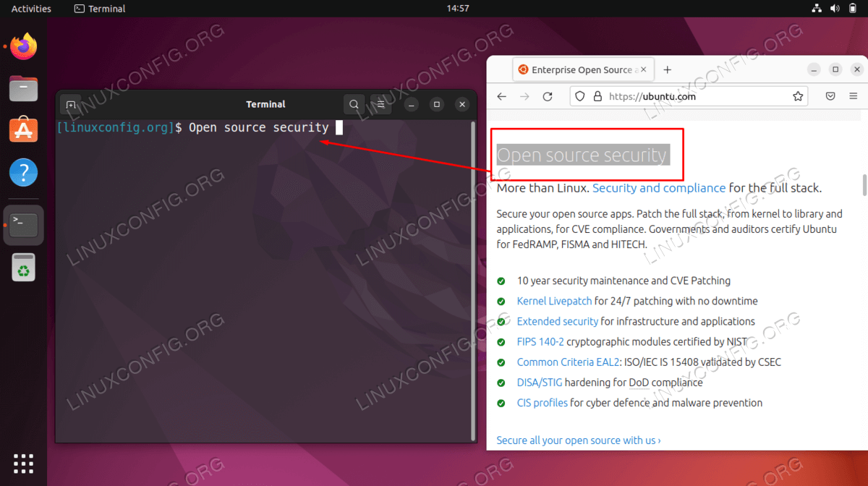The image size is (868, 486).
Task: Click the 10 year security maintenance text
Action: tap(624, 281)
